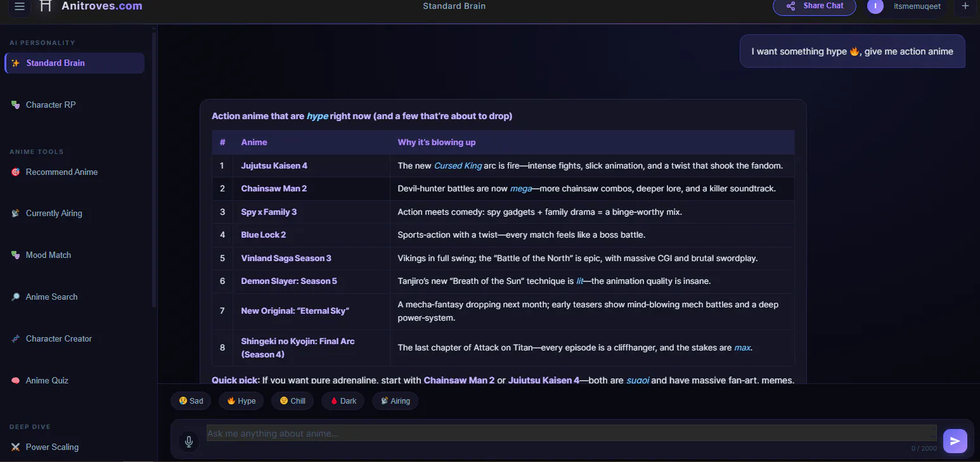Screen dimensions: 980x462
Task: Click the microphone voice input icon
Action: [188, 441]
